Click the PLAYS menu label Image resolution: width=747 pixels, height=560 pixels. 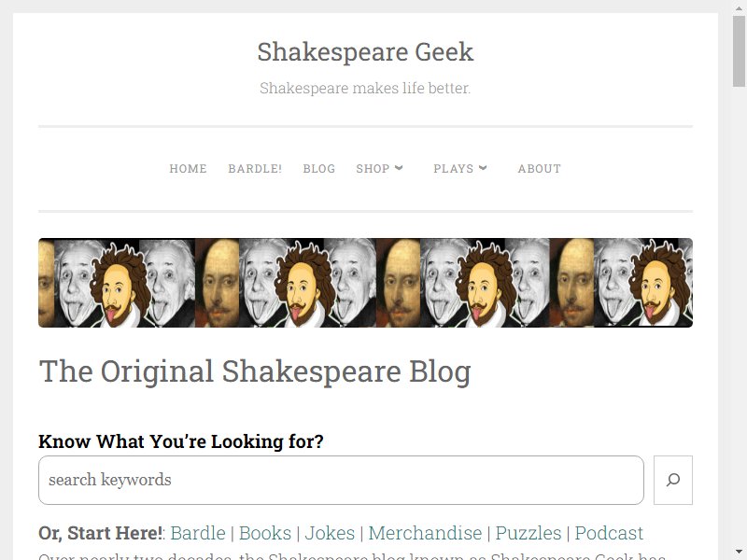click(x=453, y=169)
